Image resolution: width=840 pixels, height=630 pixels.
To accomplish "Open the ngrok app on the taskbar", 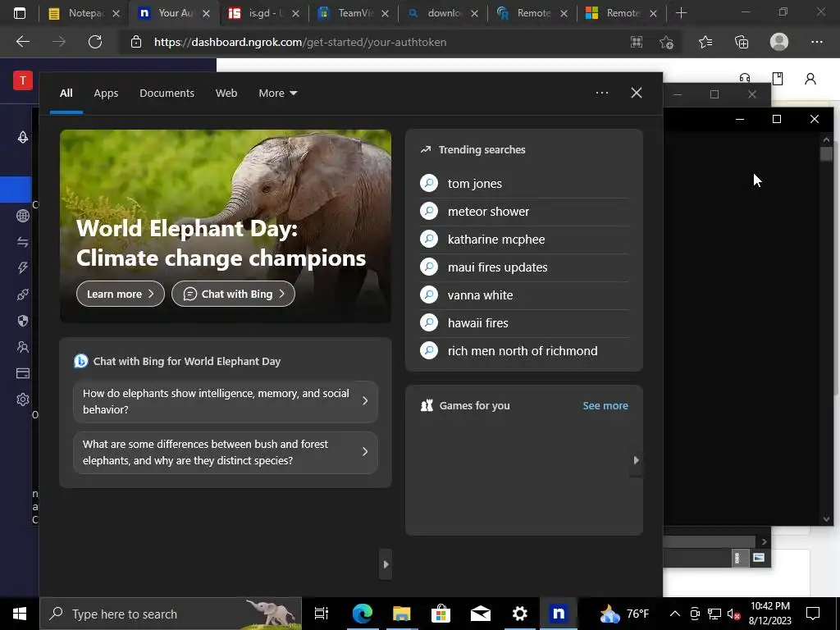I will click(x=558, y=614).
